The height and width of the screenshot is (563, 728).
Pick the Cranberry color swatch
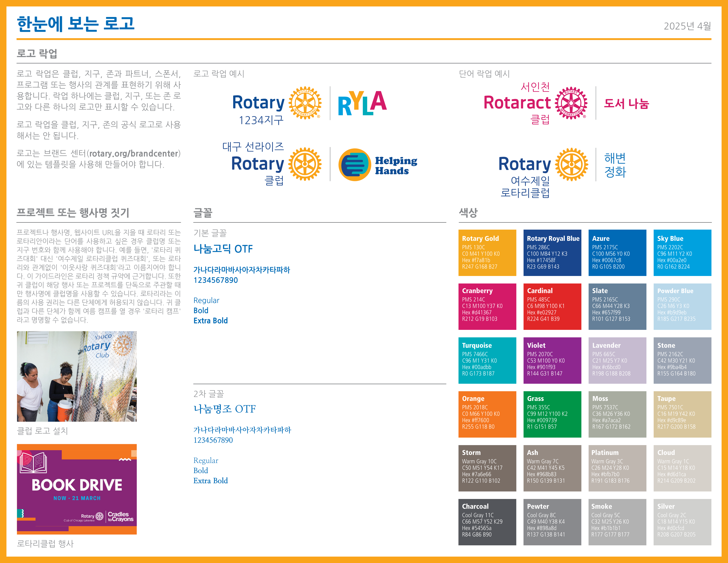[487, 306]
